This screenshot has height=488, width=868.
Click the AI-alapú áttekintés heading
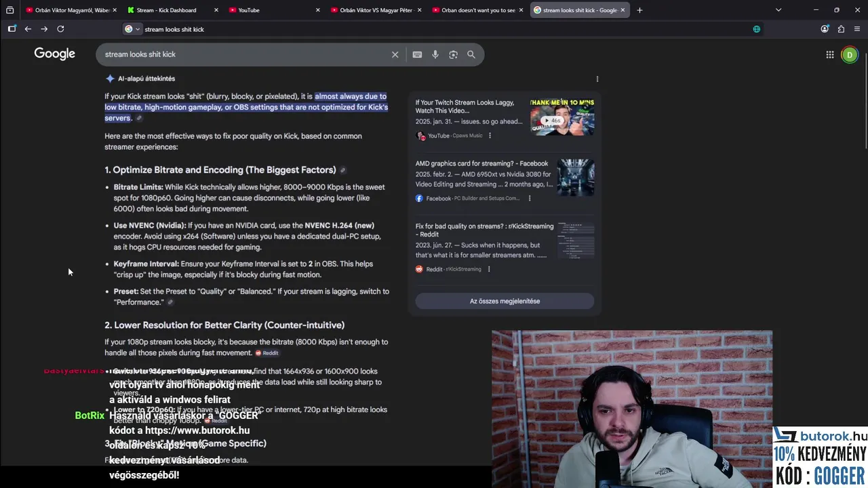[x=146, y=79]
